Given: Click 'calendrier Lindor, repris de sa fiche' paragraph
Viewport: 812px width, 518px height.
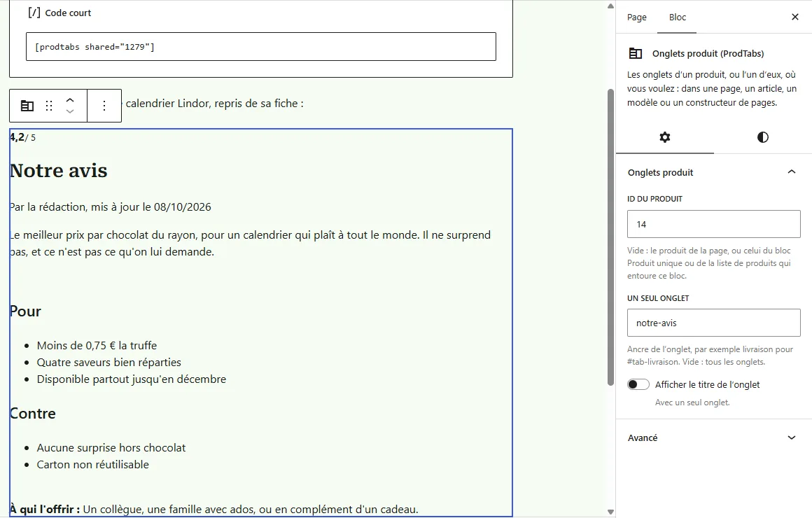Looking at the screenshot, I should 214,104.
